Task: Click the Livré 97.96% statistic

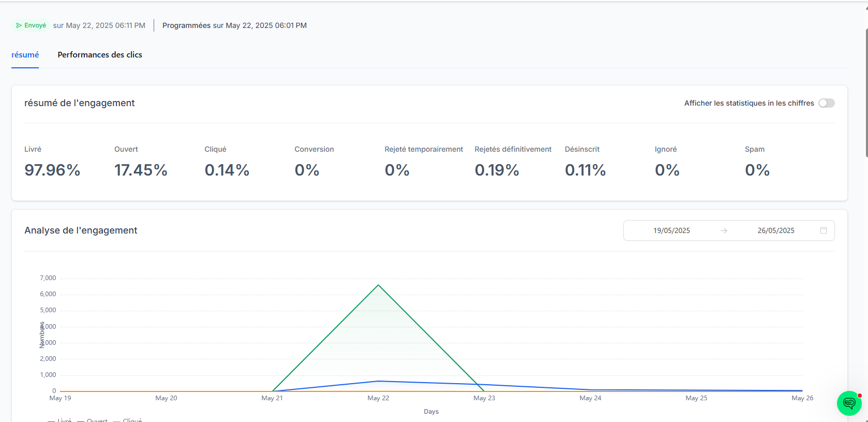Action: point(52,170)
